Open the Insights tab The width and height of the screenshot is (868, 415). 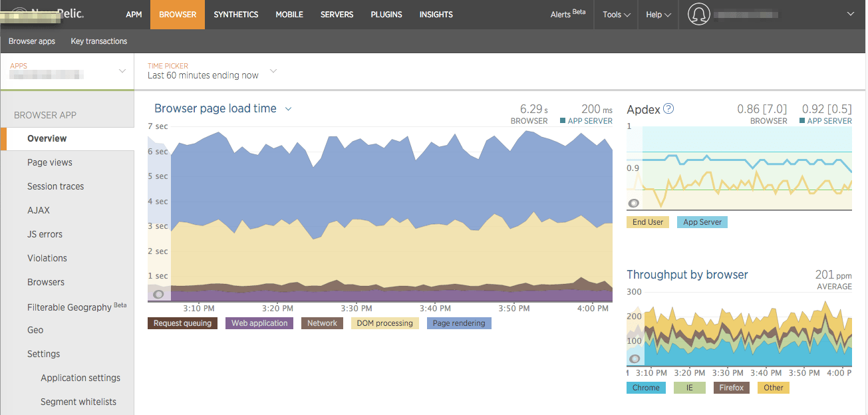pos(436,15)
